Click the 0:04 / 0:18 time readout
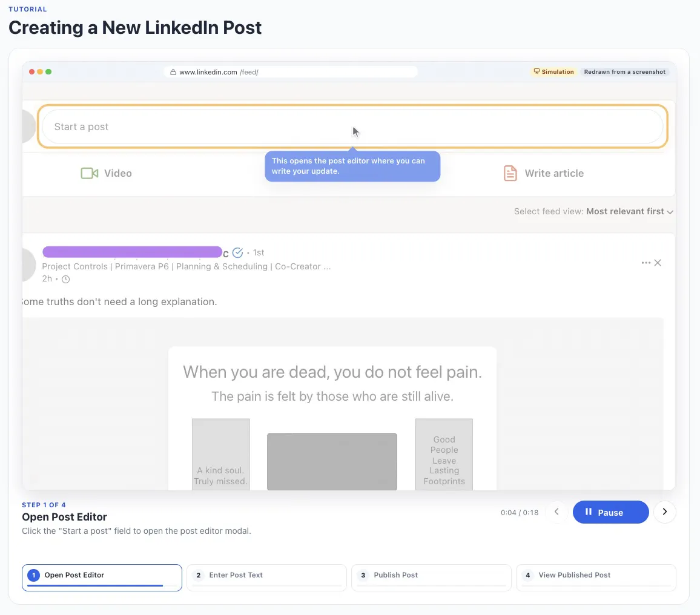700x615 pixels. coord(519,512)
